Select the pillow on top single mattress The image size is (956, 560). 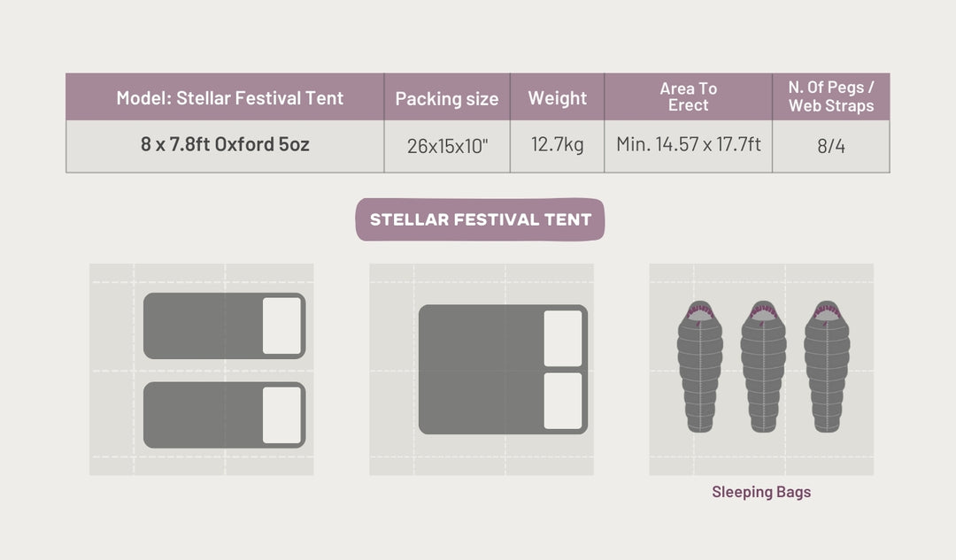point(281,326)
